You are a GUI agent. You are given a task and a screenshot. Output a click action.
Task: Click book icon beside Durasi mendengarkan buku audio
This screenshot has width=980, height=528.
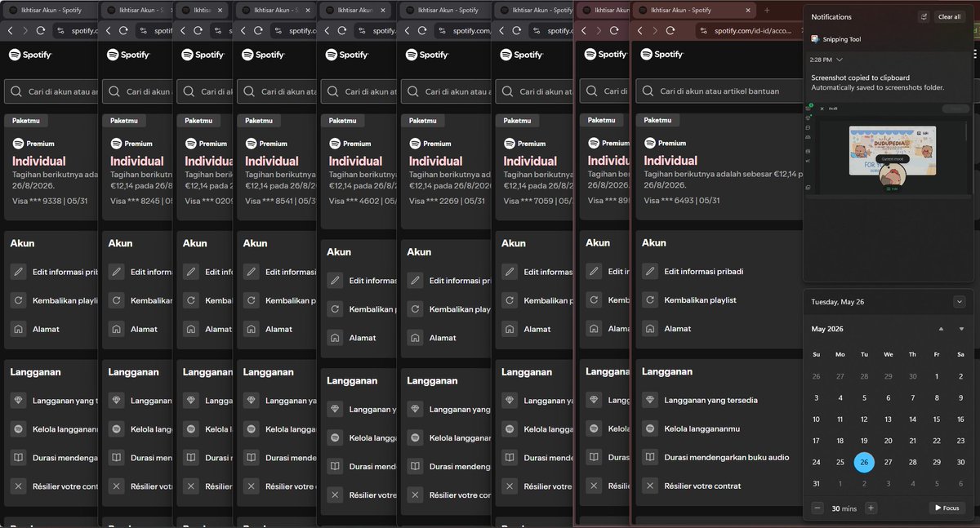[650, 457]
